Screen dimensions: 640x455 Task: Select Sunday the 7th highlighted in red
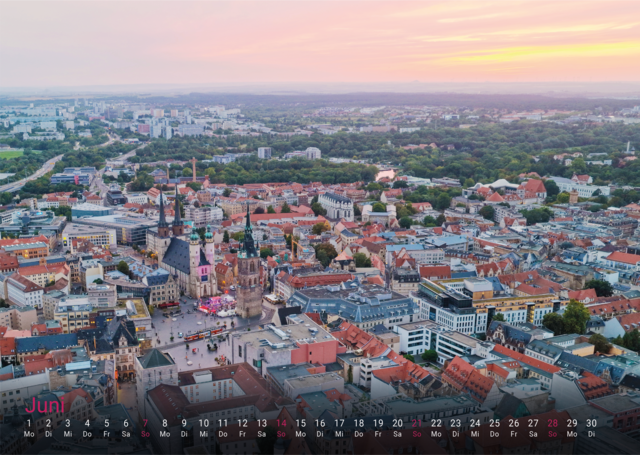tap(145, 423)
